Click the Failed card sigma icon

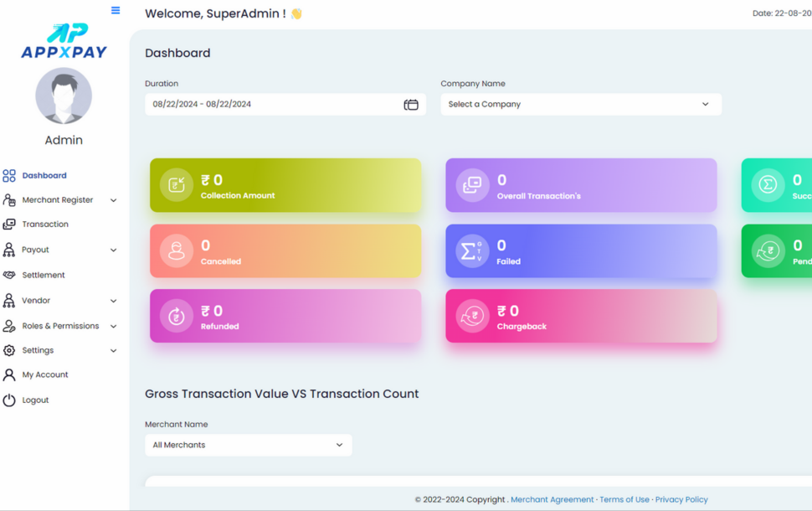point(472,251)
